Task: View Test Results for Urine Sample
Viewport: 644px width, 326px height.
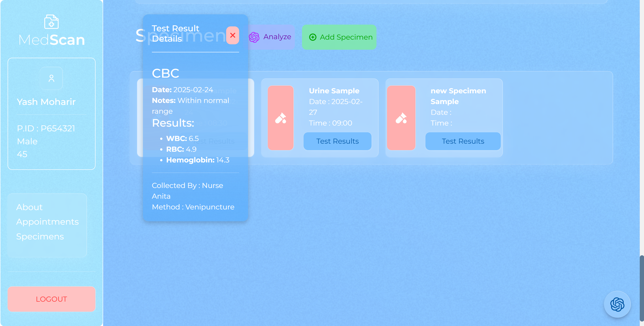Action: point(337,141)
